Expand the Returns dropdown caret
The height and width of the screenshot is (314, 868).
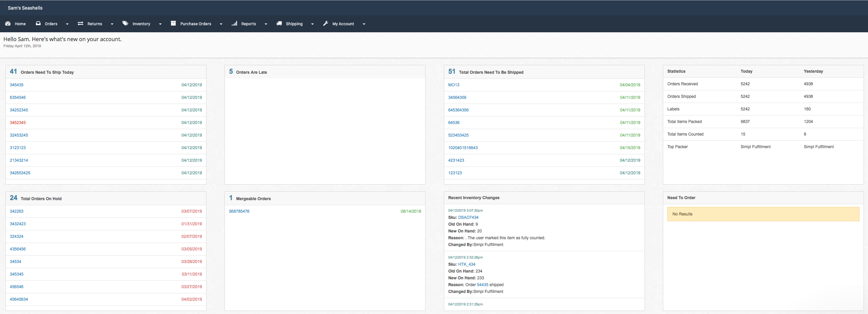coord(112,24)
